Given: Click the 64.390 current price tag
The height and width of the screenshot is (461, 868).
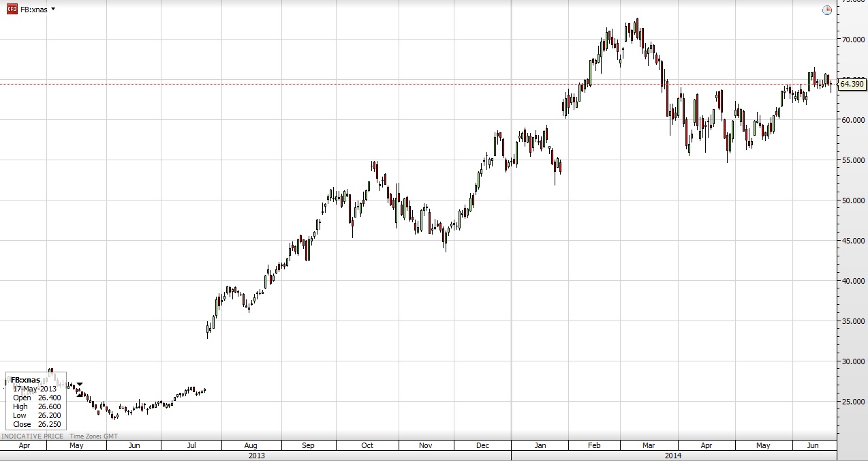Looking at the screenshot, I should 852,85.
